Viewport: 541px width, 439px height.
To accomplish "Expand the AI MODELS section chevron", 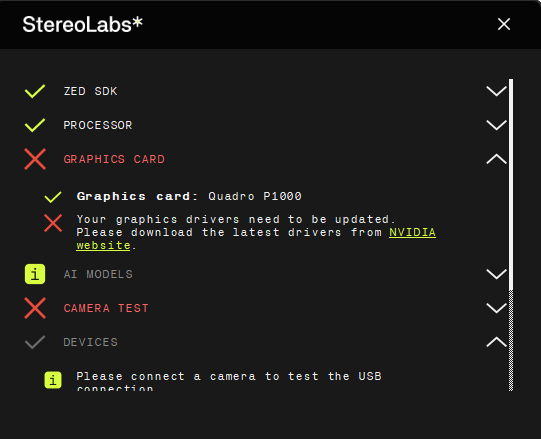I will (496, 274).
